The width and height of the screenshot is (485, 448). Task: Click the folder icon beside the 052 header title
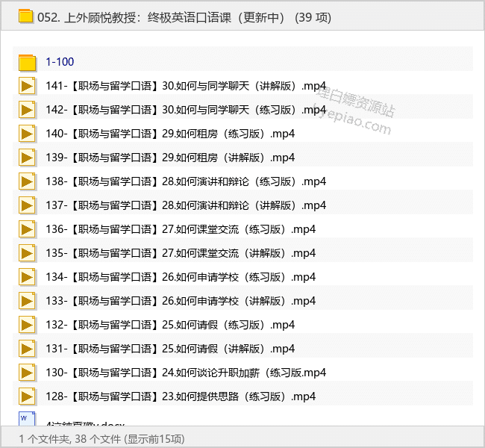pyautogui.click(x=25, y=16)
